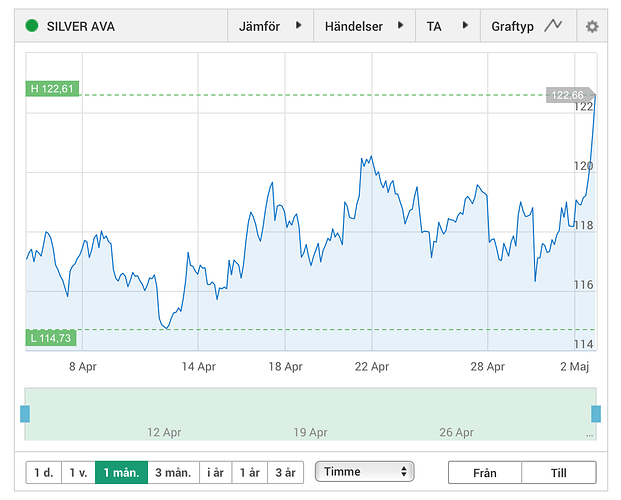621x500 pixels.
Task: Switch to the 1 v. time range
Action: [x=78, y=472]
